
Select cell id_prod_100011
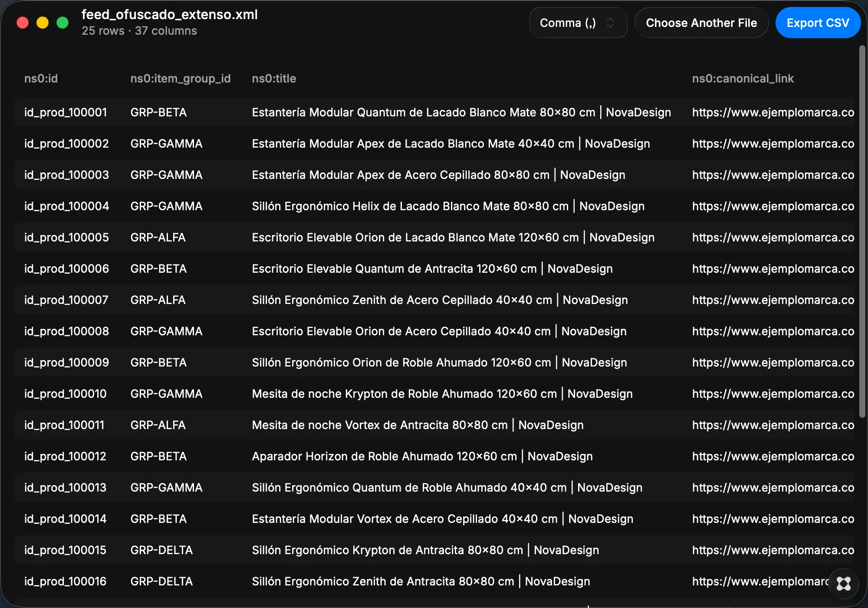coord(64,425)
